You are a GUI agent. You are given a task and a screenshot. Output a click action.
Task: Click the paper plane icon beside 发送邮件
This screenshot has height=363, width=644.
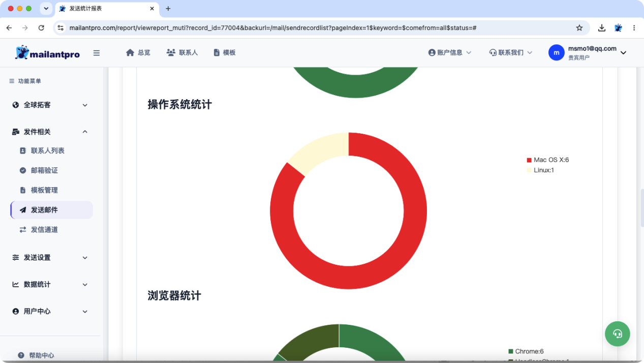pos(23,210)
